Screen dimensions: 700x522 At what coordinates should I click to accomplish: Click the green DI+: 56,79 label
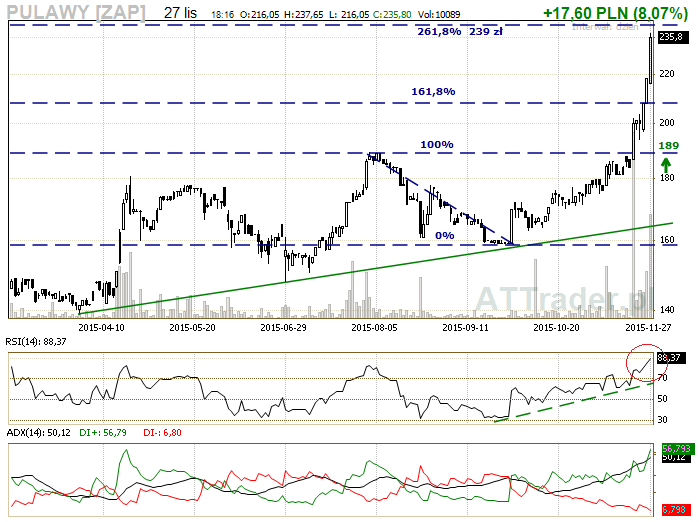103,433
